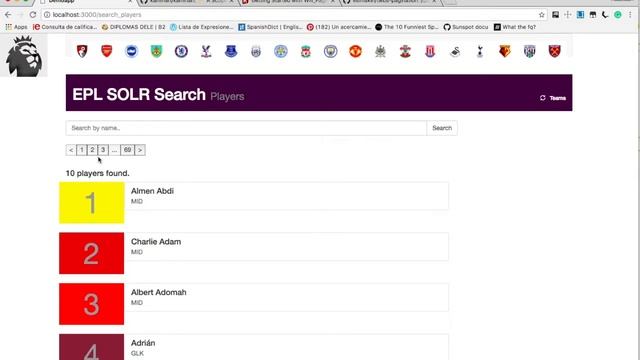Go to pagination page 2
Screen dimensions: 640x360
coord(92,150)
